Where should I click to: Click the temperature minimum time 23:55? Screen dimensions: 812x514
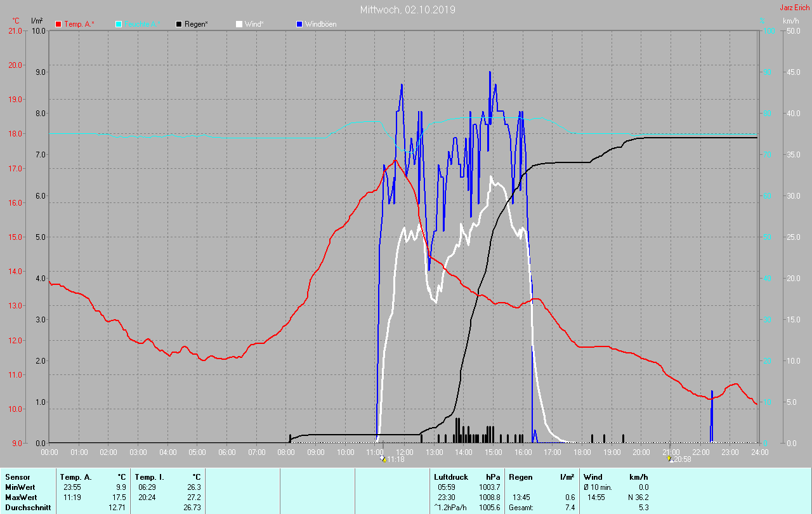pyautogui.click(x=73, y=487)
